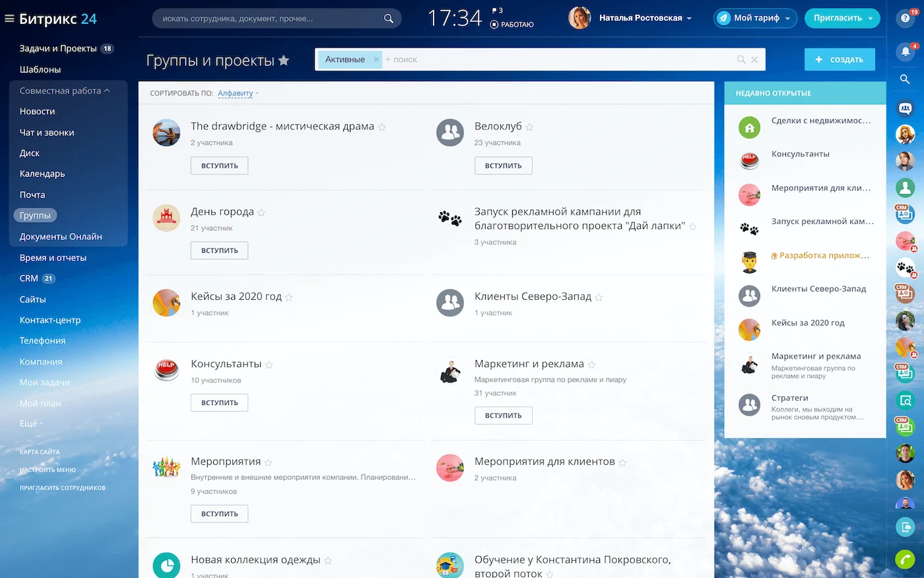Click the magnifier icon in right sidebar
Viewport: 924px width, 578px height.
[x=905, y=80]
